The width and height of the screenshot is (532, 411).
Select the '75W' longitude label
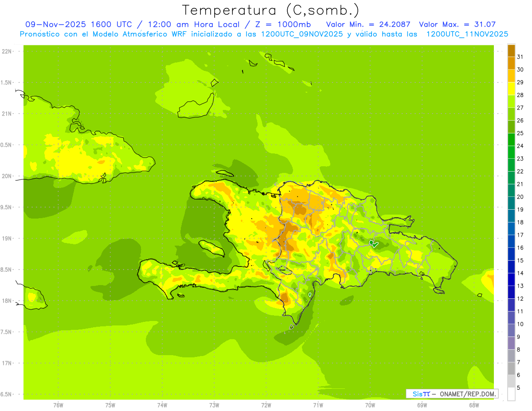coord(110,405)
